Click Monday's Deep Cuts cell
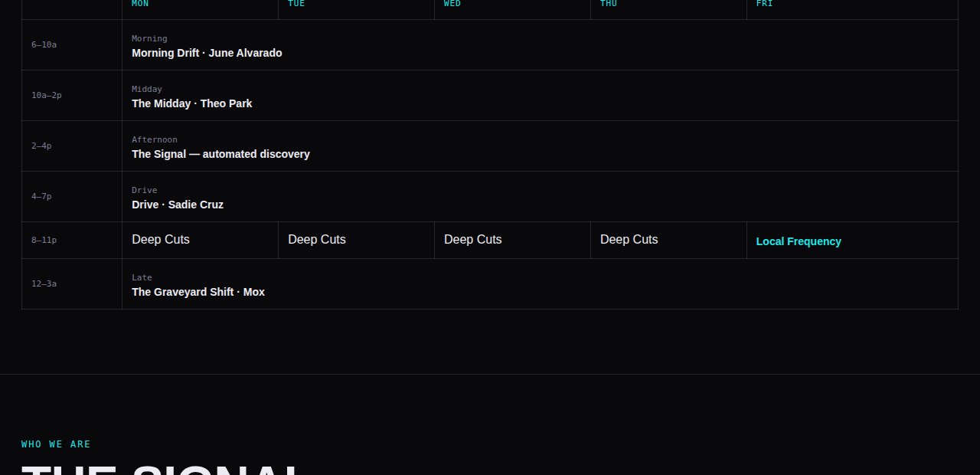 pyautogui.click(x=200, y=240)
